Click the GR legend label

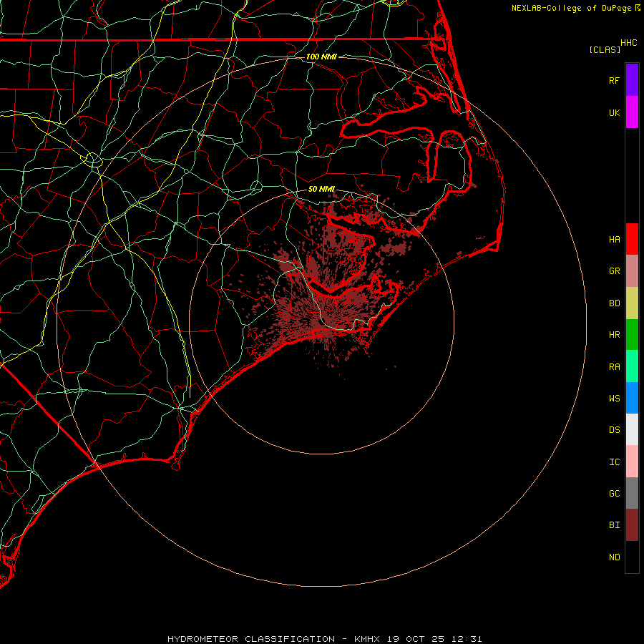pyautogui.click(x=614, y=271)
